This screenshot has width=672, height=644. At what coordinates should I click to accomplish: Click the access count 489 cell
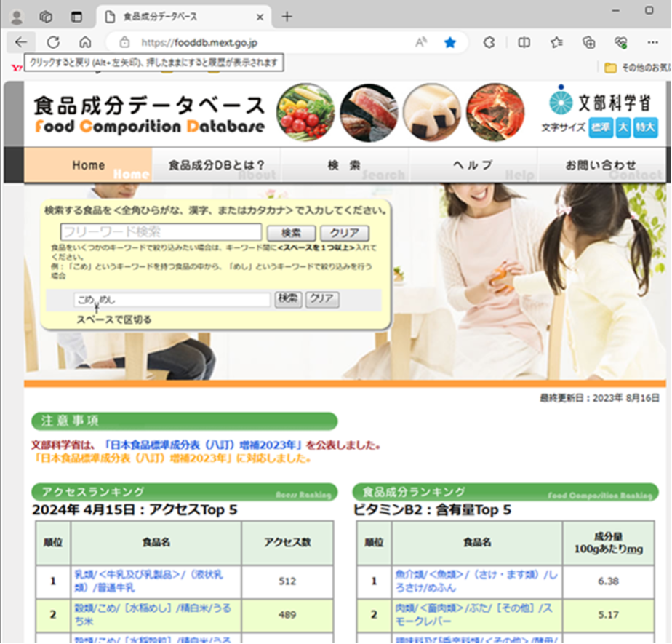coord(287,615)
